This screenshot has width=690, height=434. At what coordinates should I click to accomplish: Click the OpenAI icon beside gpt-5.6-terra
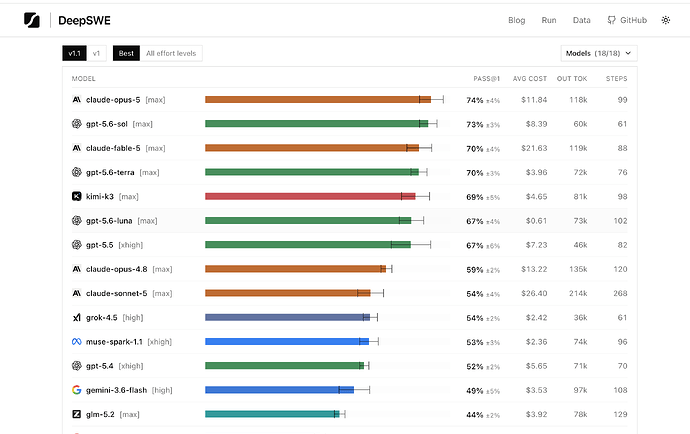click(x=77, y=173)
